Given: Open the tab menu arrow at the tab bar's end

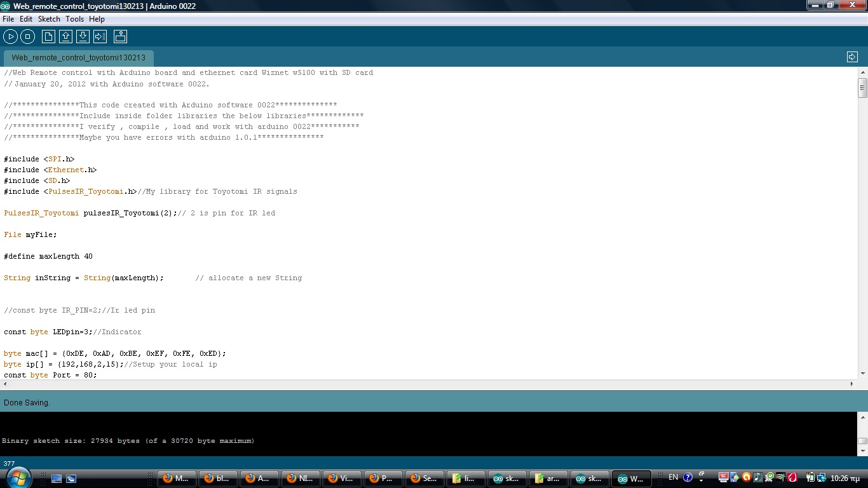Looking at the screenshot, I should [852, 57].
